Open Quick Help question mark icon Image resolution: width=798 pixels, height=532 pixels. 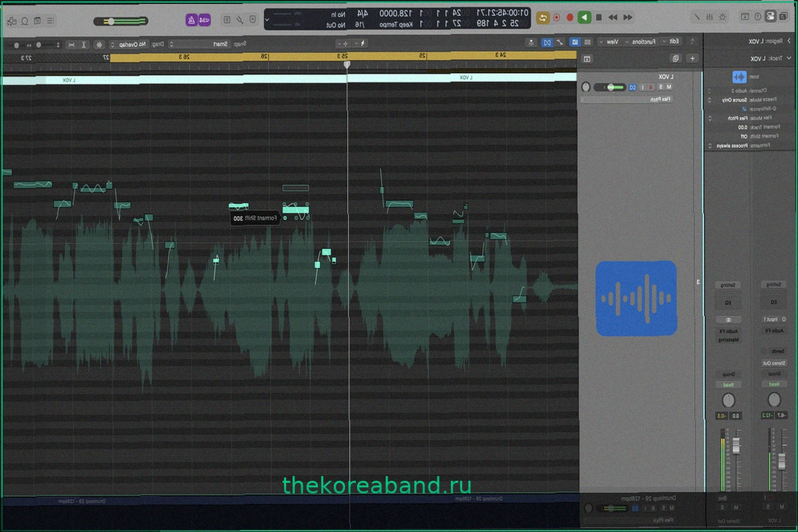757,17
